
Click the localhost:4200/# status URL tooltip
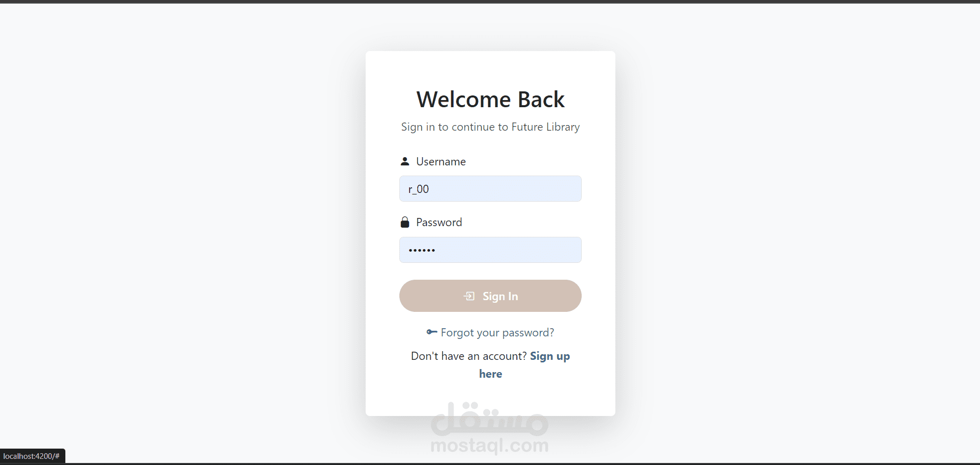pyautogui.click(x=32, y=456)
